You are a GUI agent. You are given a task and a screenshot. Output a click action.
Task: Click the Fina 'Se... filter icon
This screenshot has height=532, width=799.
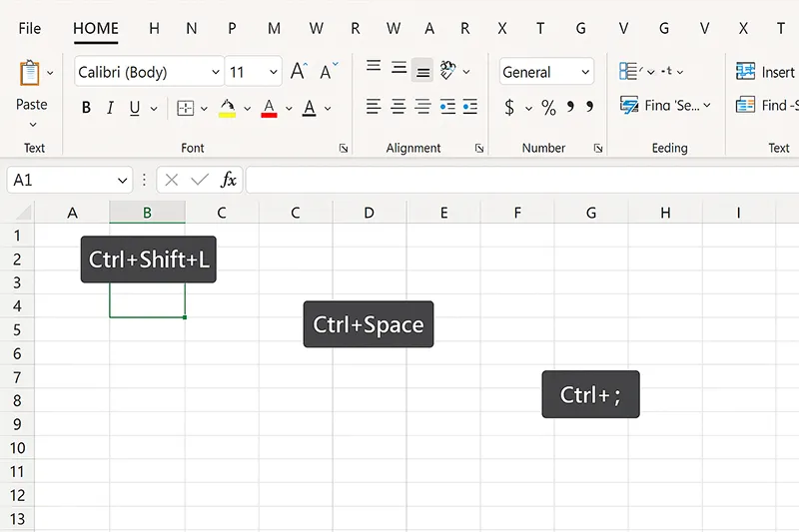tap(629, 105)
